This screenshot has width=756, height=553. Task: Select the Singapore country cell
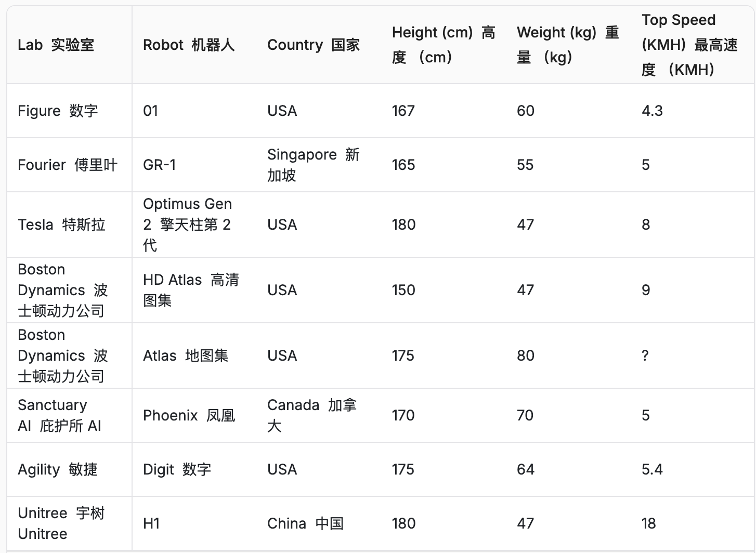point(314,165)
